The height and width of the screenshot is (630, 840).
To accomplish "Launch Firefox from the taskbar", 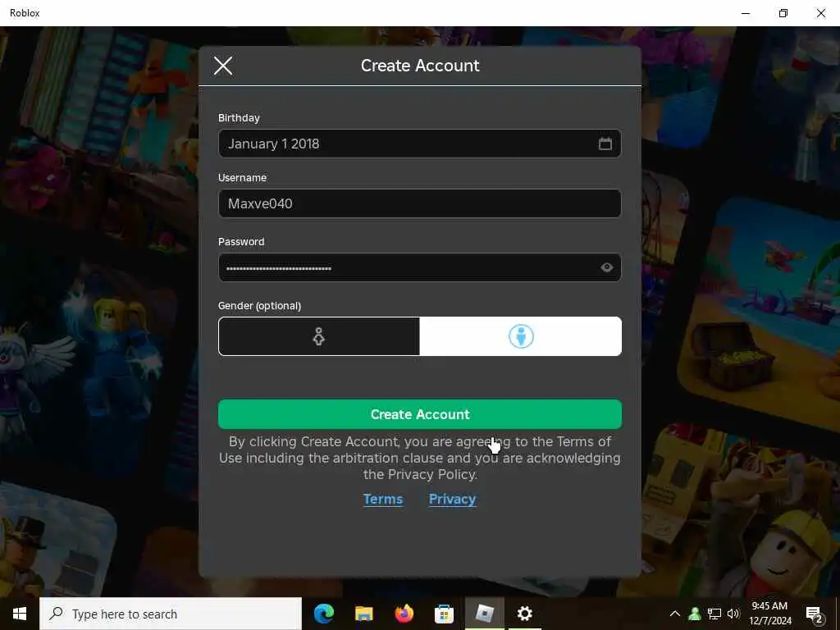I will pyautogui.click(x=404, y=614).
